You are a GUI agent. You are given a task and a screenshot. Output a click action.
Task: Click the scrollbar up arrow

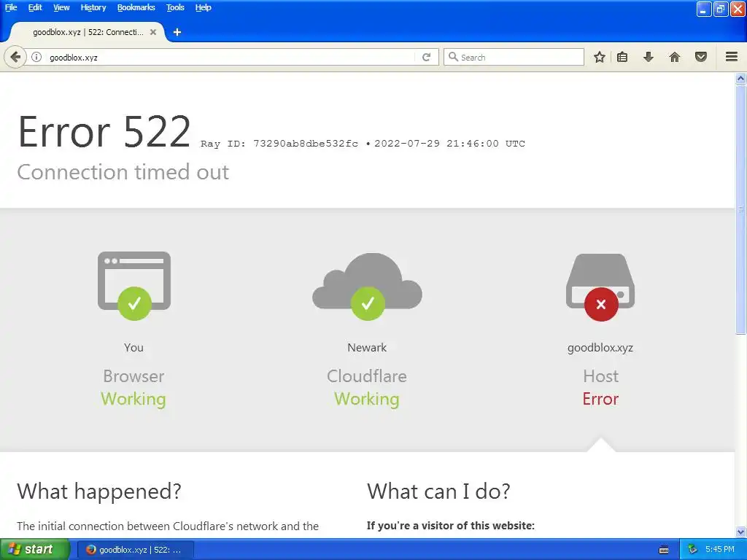pos(741,78)
